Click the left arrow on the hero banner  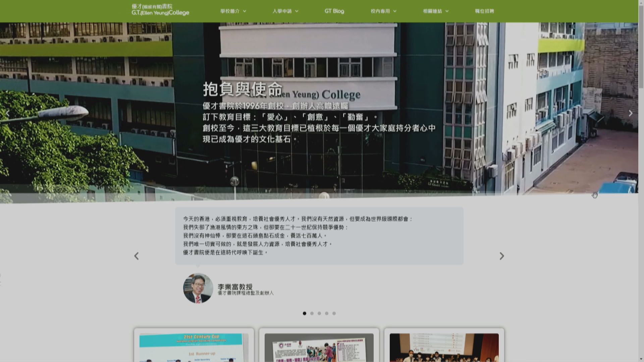click(7, 113)
